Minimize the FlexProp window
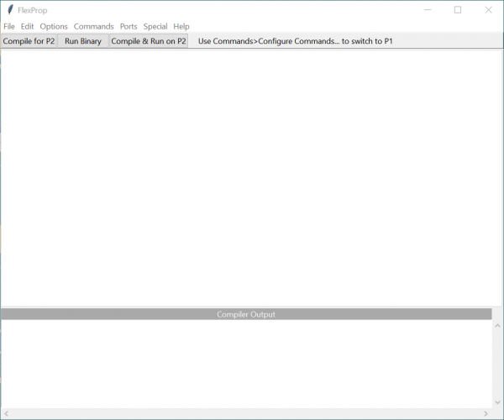 tap(427, 10)
